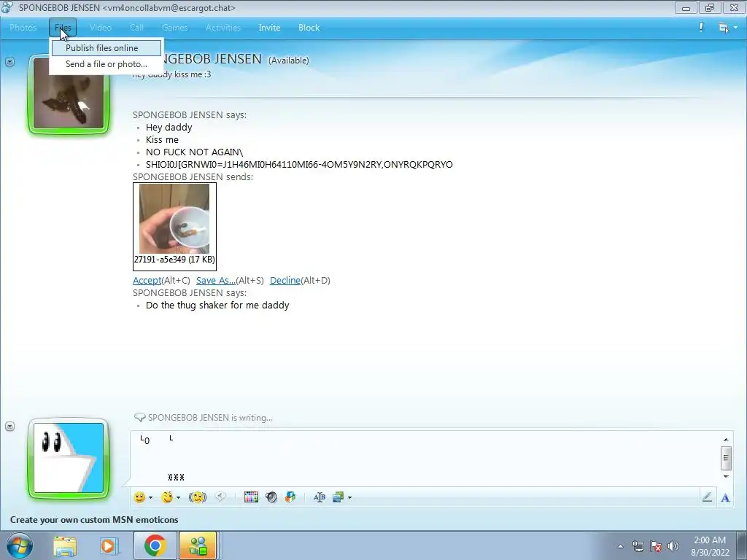Viewport: 747px width, 560px height.
Task: Collapse your own display picture arrow
Action: click(9, 426)
